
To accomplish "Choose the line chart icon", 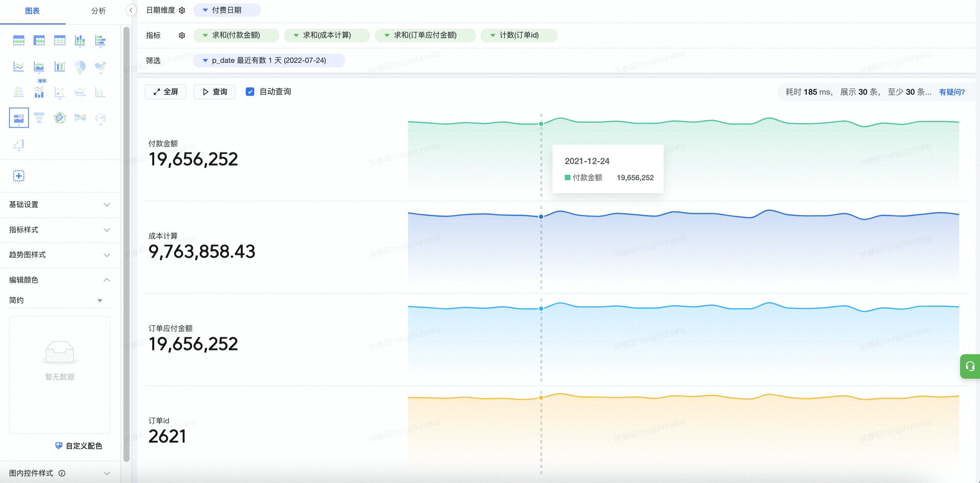I will tap(18, 66).
